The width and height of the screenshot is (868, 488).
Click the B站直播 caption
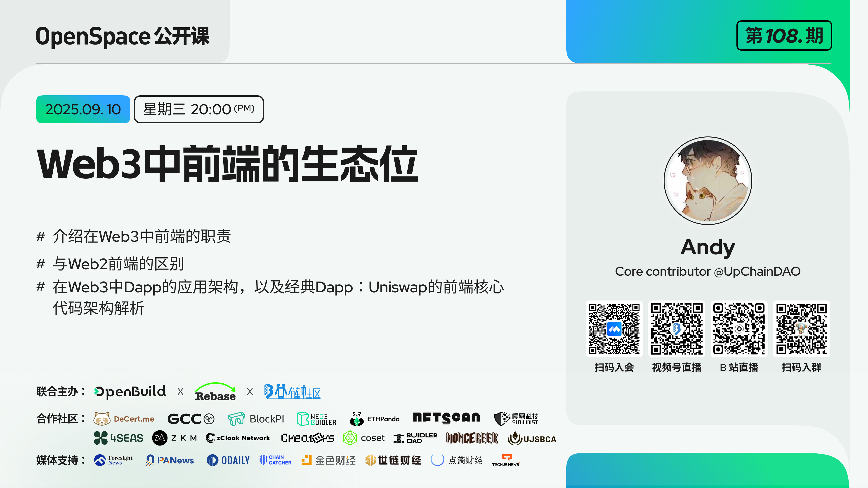(739, 367)
